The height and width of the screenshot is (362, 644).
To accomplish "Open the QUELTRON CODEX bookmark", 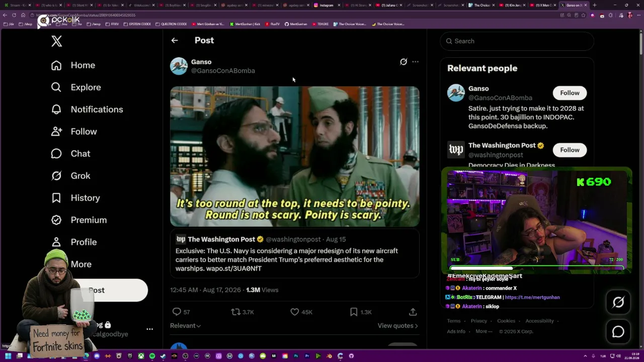I will tap(171, 24).
